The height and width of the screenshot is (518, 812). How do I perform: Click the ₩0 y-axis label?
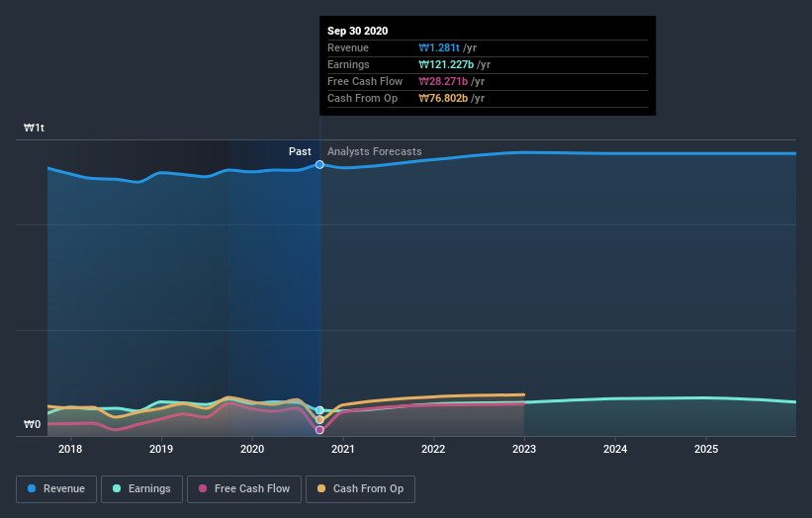point(32,424)
